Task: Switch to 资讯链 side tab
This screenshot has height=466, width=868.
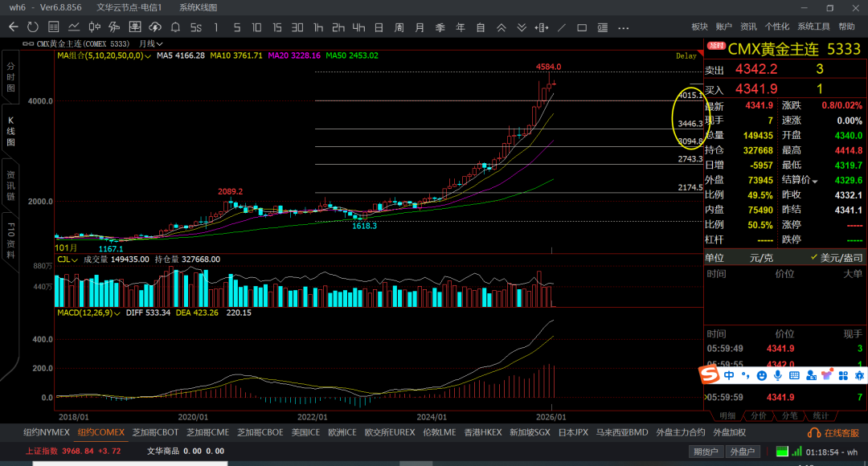Action: pyautogui.click(x=10, y=186)
